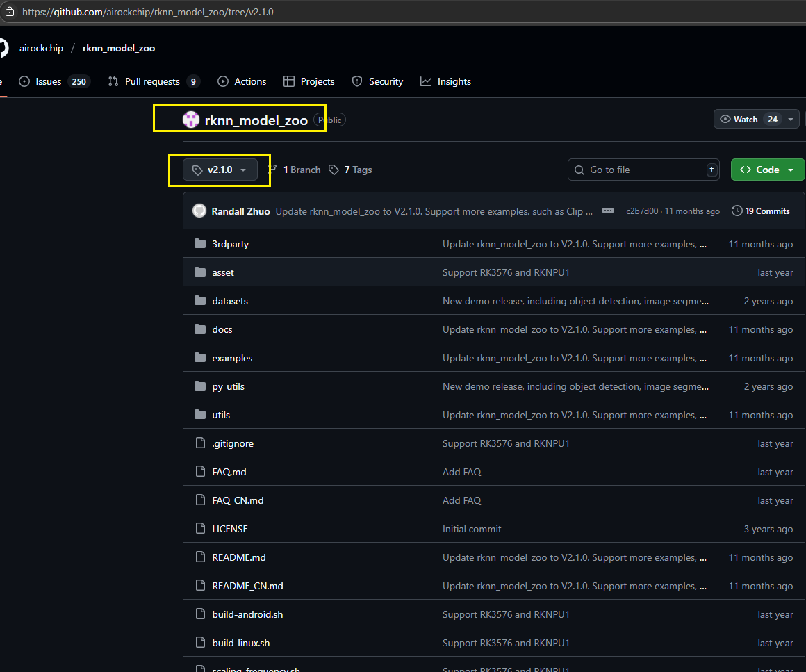Focus the Go to file search field
The width and height of the screenshot is (806, 672).
coord(643,170)
